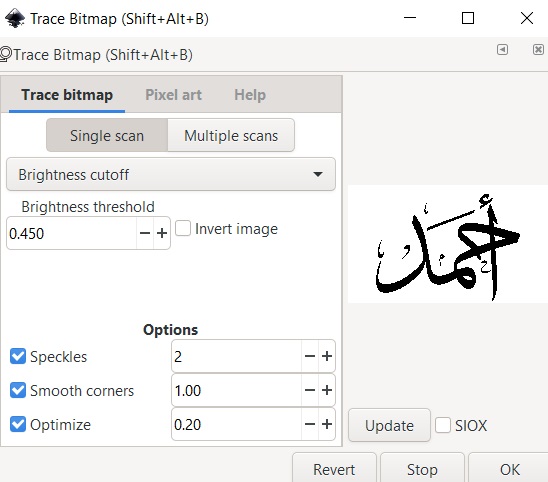This screenshot has height=482, width=548.
Task: Decrease Brightness threshold with minus icon
Action: pos(145,233)
